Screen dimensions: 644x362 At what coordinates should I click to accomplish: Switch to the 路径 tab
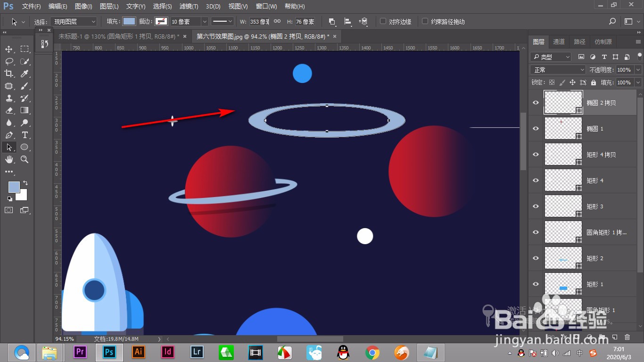[x=579, y=41]
